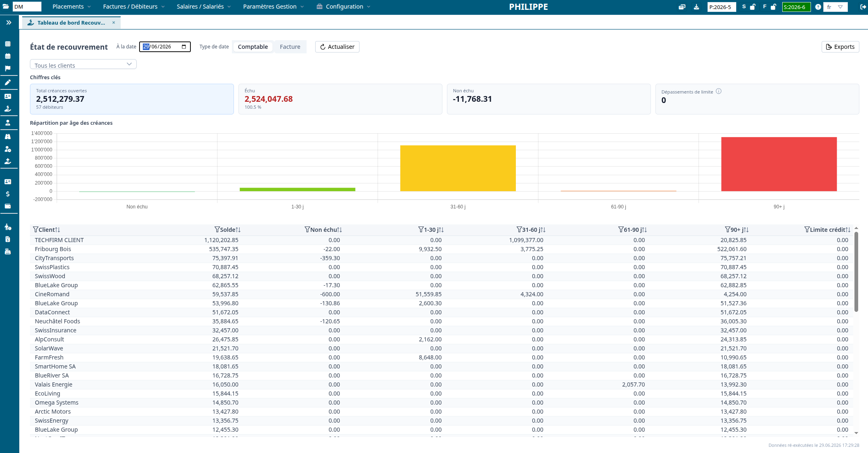Toggle the F unlocked padlock

point(773,7)
